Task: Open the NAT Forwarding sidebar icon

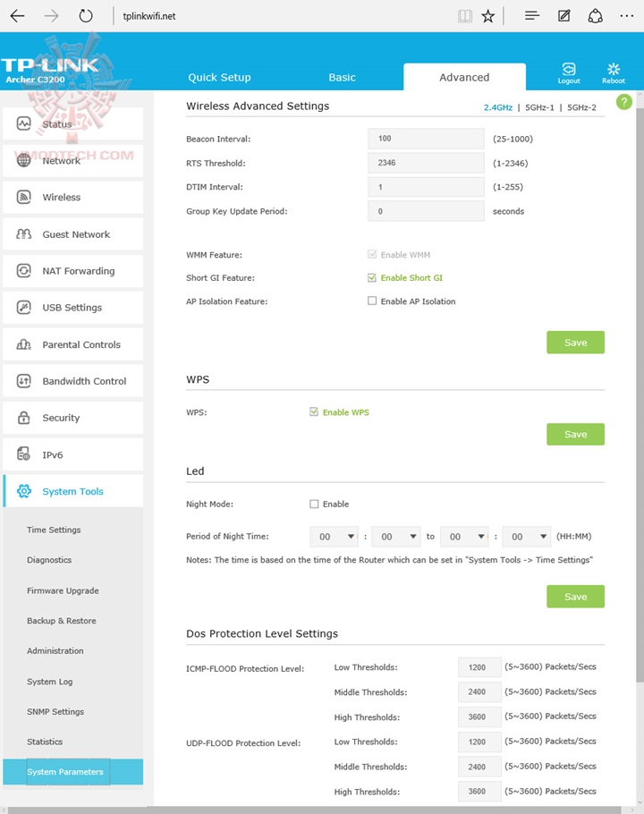Action: coord(24,271)
